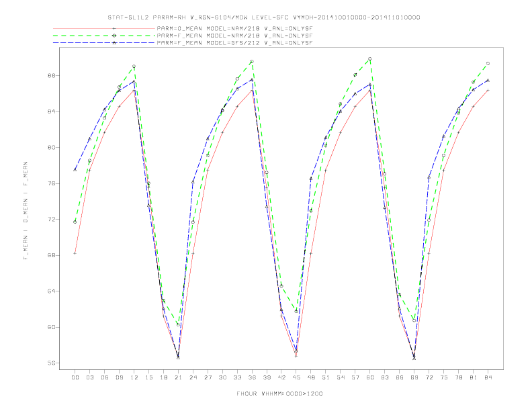532x411 pixels.
Task: Click blue triangle marker at forecast hour 00
Action: (x=75, y=169)
